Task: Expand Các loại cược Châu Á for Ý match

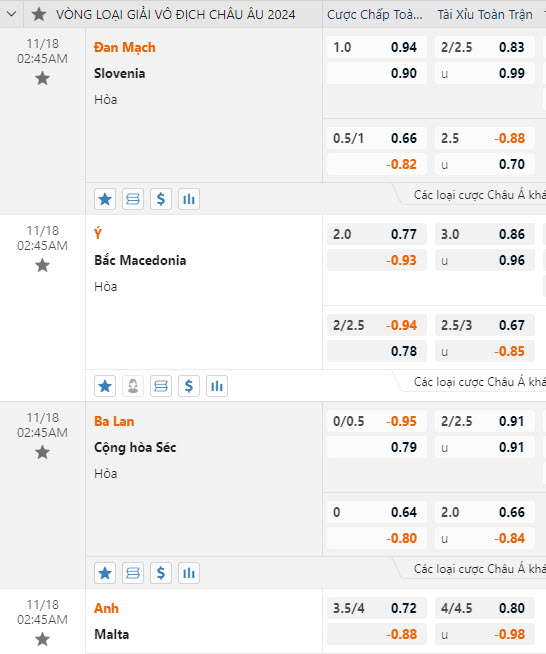Action: 479,382
